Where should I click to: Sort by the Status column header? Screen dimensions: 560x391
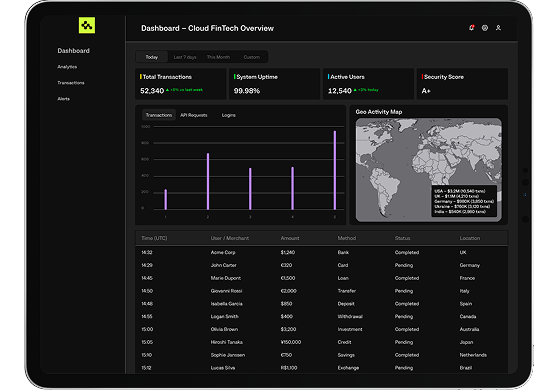coord(402,238)
